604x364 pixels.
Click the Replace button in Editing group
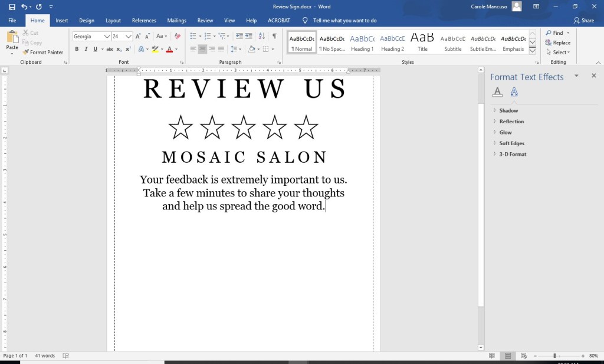point(557,42)
